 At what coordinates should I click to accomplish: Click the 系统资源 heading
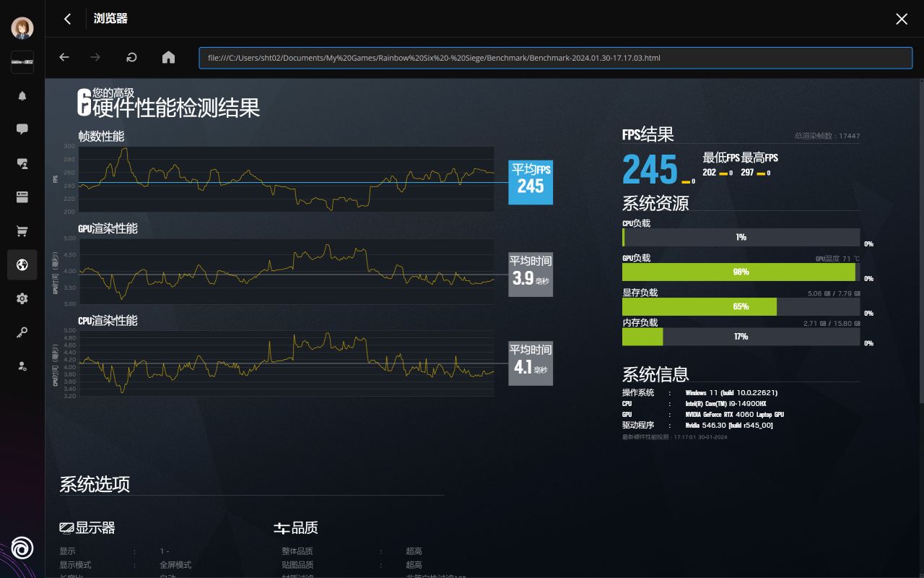[x=655, y=203]
